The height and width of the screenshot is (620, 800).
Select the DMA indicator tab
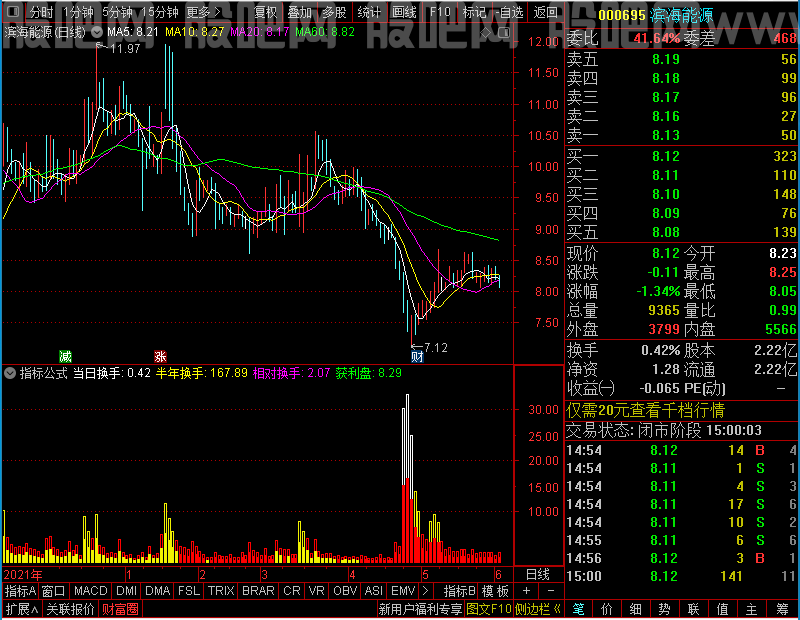pyautogui.click(x=158, y=591)
